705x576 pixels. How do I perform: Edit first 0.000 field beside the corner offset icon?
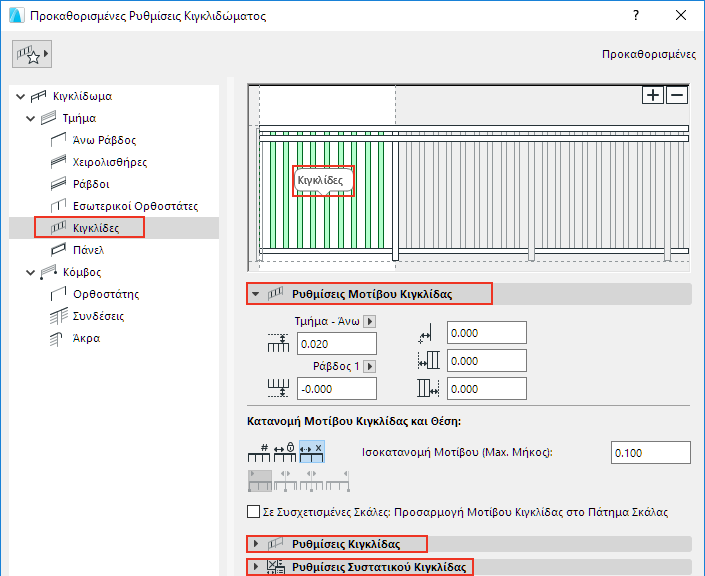pyautogui.click(x=486, y=333)
